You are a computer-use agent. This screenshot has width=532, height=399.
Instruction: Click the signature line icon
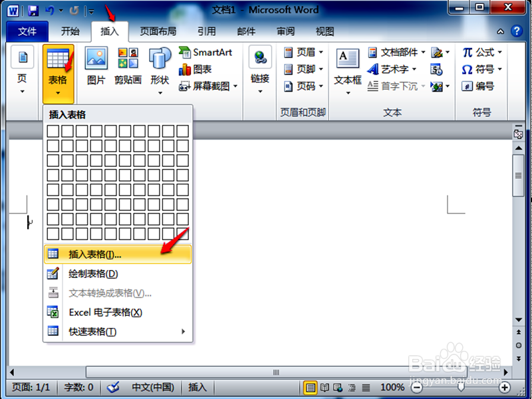pos(440,53)
